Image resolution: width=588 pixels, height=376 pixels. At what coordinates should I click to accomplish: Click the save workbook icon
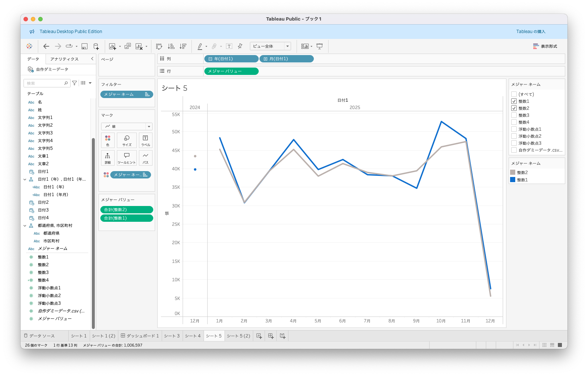(x=85, y=46)
